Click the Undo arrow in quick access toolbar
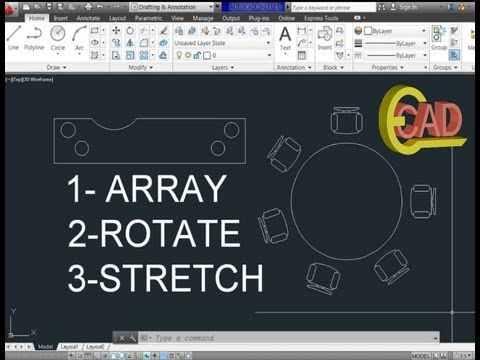The image size is (480, 360). click(100, 7)
